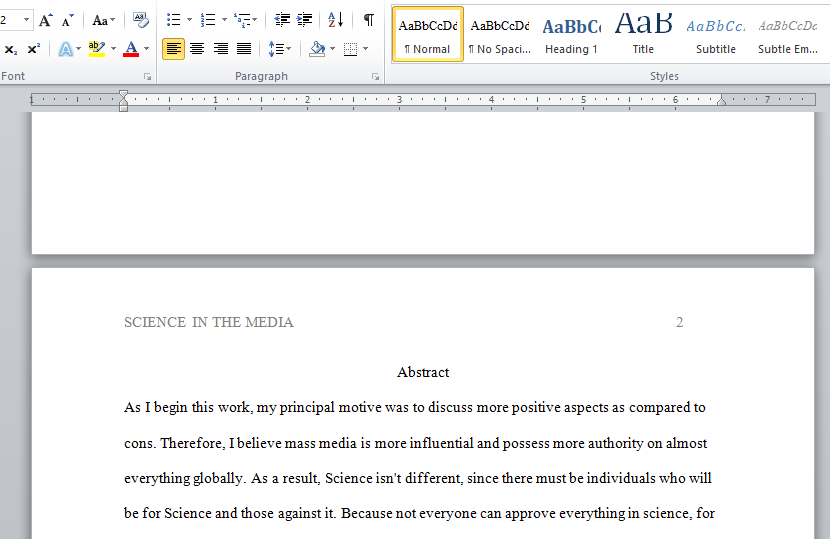Apply numbered list formatting
Screen dimensions: 830x539
point(208,21)
